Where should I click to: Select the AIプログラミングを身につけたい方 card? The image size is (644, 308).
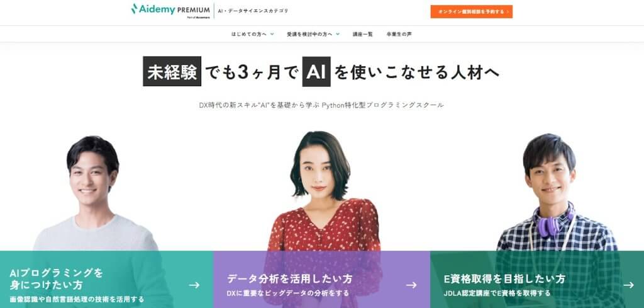[x=107, y=280]
